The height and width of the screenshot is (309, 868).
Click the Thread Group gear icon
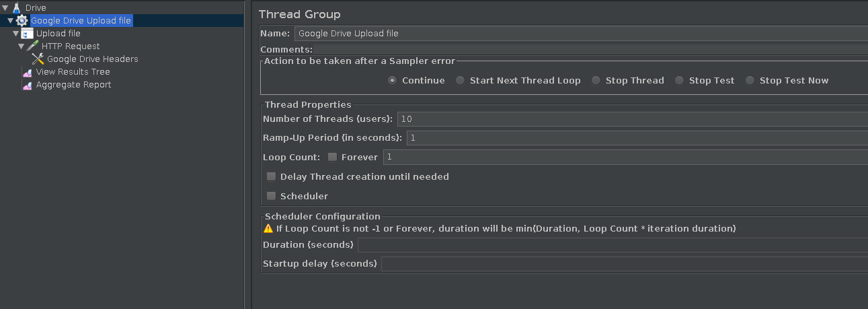point(22,21)
